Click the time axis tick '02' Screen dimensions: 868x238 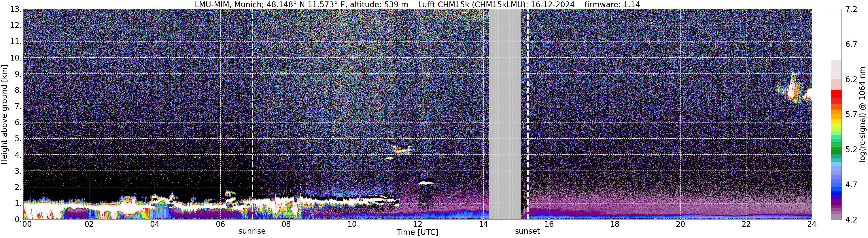coord(89,224)
